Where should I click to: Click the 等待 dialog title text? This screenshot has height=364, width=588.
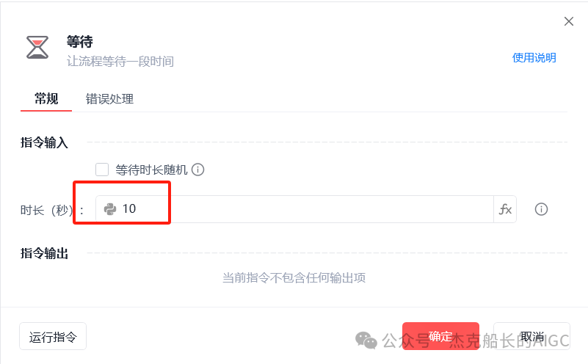tap(79, 42)
